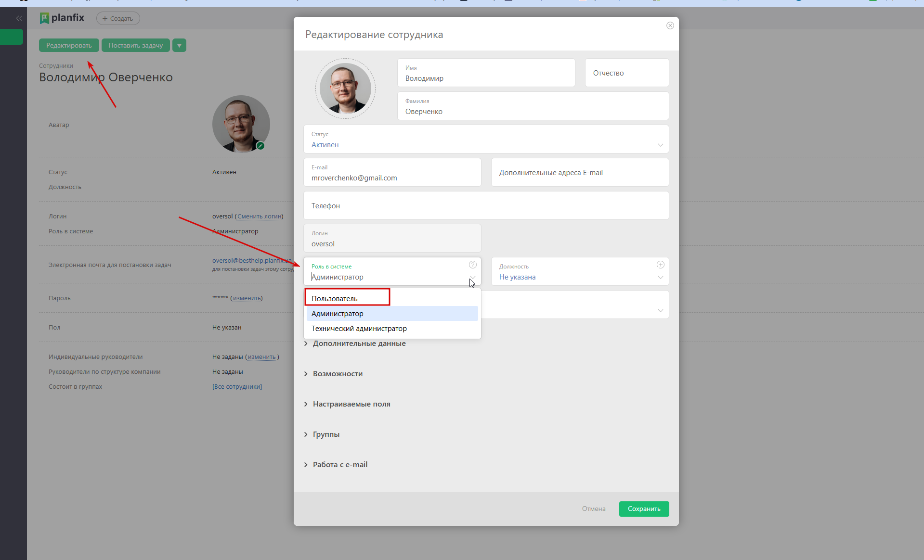The image size is (924, 560).
Task: Click the role help question-mark icon
Action: click(473, 265)
